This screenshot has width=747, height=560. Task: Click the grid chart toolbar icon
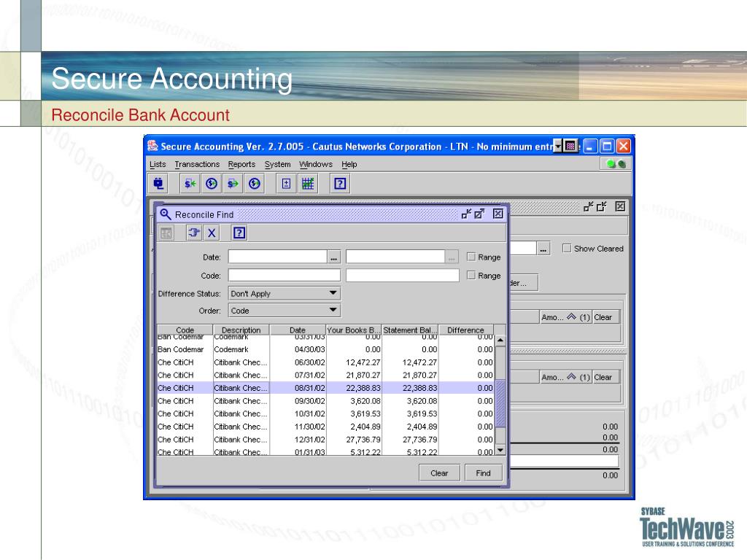coord(308,183)
